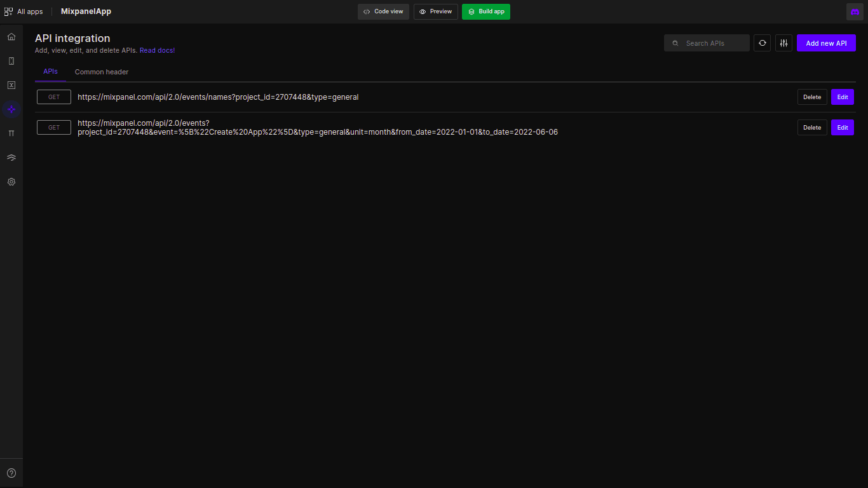Open the Help icon at the bottom left
This screenshot has width=868, height=488.
[x=11, y=471]
